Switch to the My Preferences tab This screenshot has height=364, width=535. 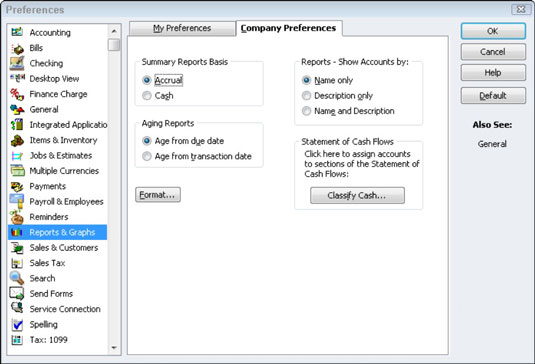[x=182, y=28]
